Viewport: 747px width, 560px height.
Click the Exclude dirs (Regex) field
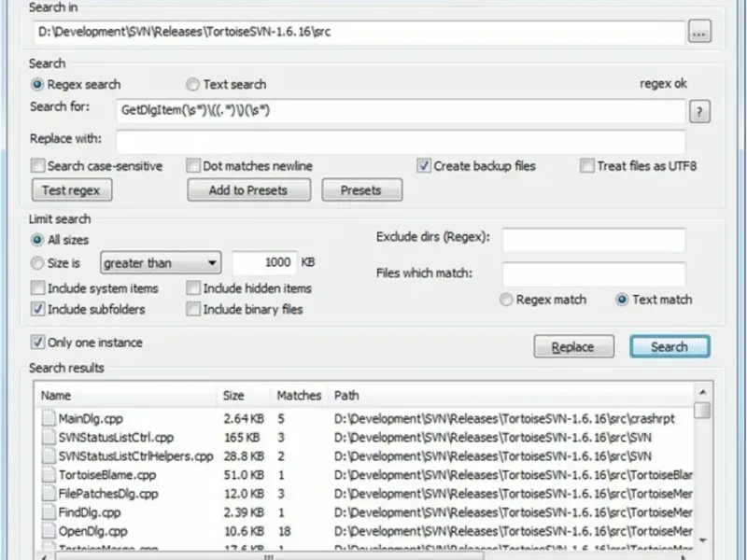[x=594, y=240]
